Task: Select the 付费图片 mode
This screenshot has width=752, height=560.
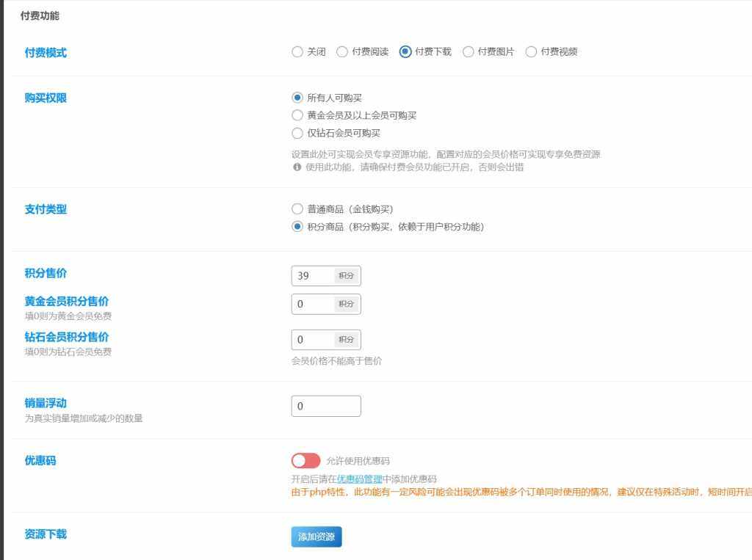Action: (469, 51)
